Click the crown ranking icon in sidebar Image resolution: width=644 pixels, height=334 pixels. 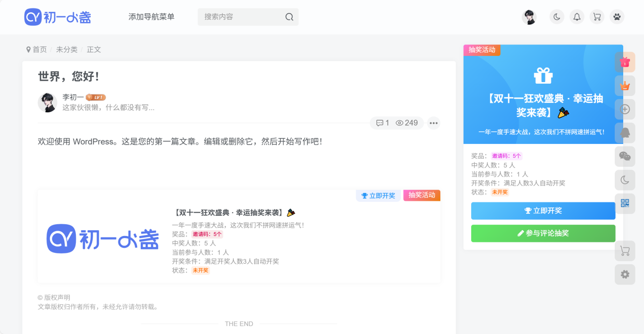(x=625, y=85)
